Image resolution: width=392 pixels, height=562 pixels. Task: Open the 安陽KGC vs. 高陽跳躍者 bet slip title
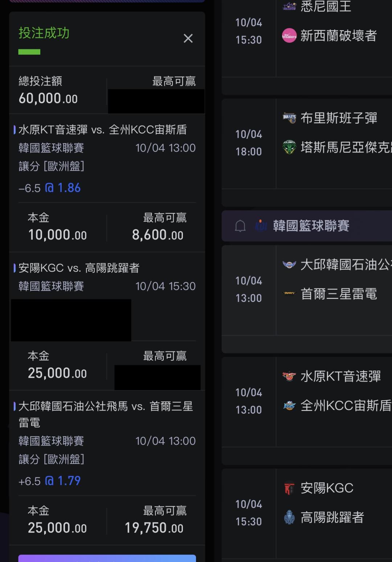79,268
